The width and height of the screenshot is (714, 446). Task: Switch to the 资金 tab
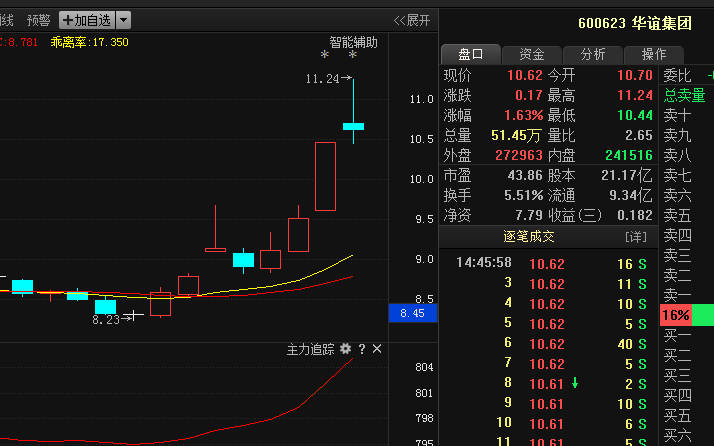click(532, 55)
